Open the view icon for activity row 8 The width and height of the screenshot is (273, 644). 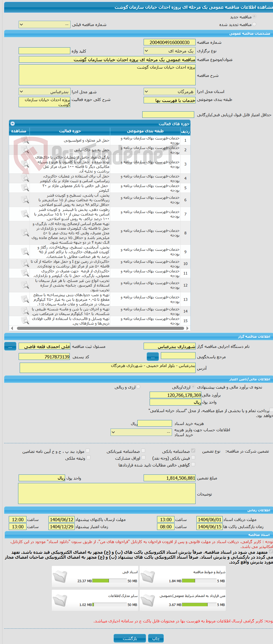point(25,233)
